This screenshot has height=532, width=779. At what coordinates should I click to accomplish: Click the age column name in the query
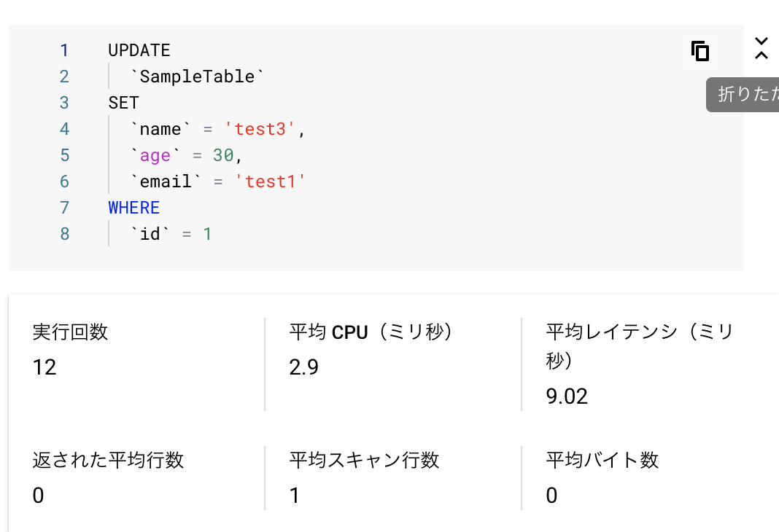tap(155, 155)
